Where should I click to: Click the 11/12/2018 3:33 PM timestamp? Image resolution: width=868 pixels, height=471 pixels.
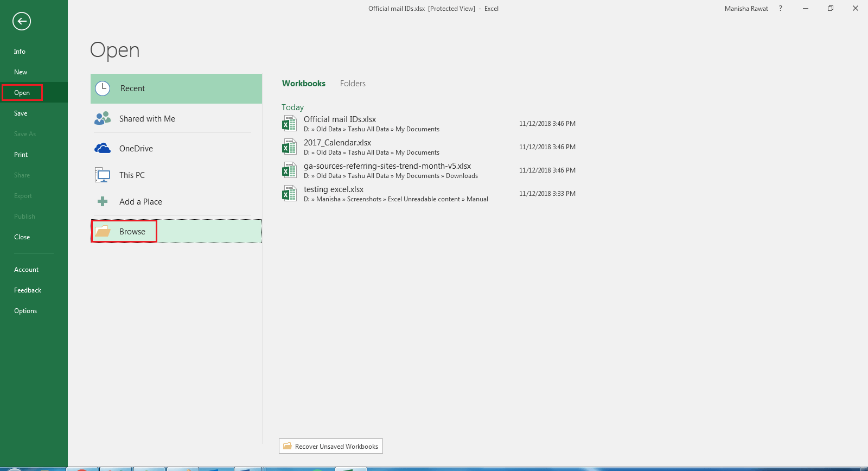tap(547, 194)
